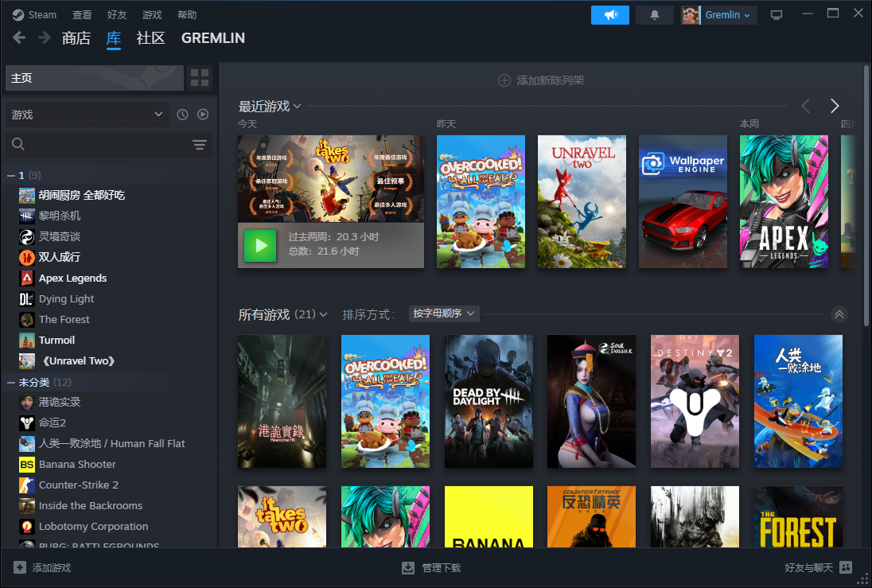This screenshot has height=588, width=872.
Task: Switch to grid collections view icon
Action: (x=200, y=78)
